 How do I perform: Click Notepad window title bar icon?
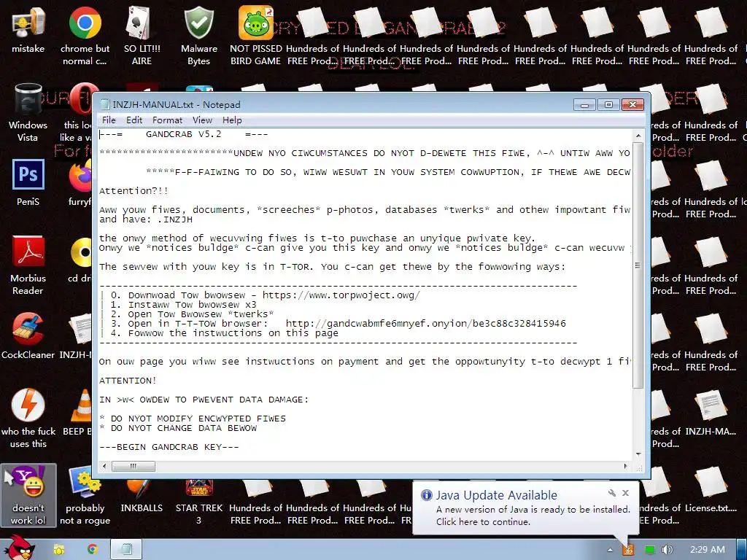coord(105,105)
